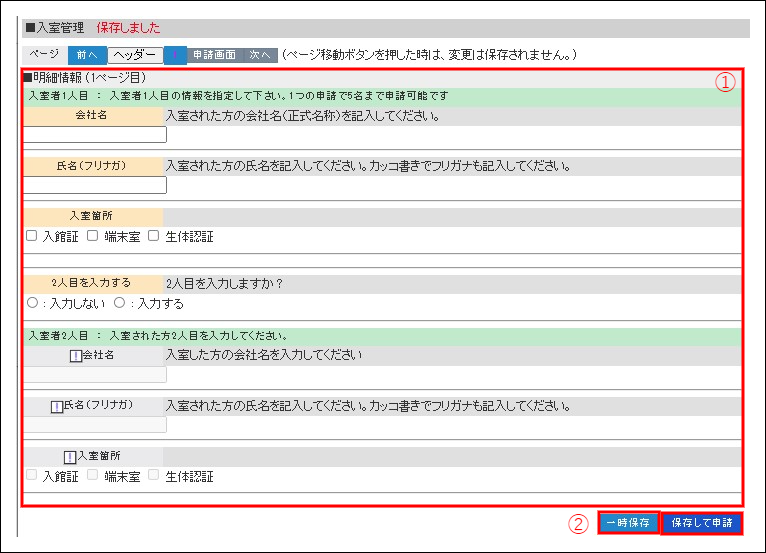Select the 入力しない radio option

coord(32,303)
